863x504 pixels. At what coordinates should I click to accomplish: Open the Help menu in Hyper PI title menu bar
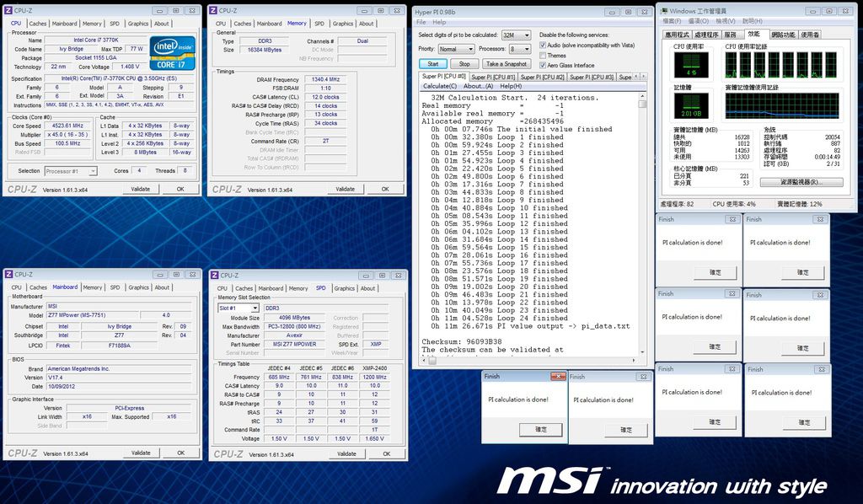click(x=439, y=22)
